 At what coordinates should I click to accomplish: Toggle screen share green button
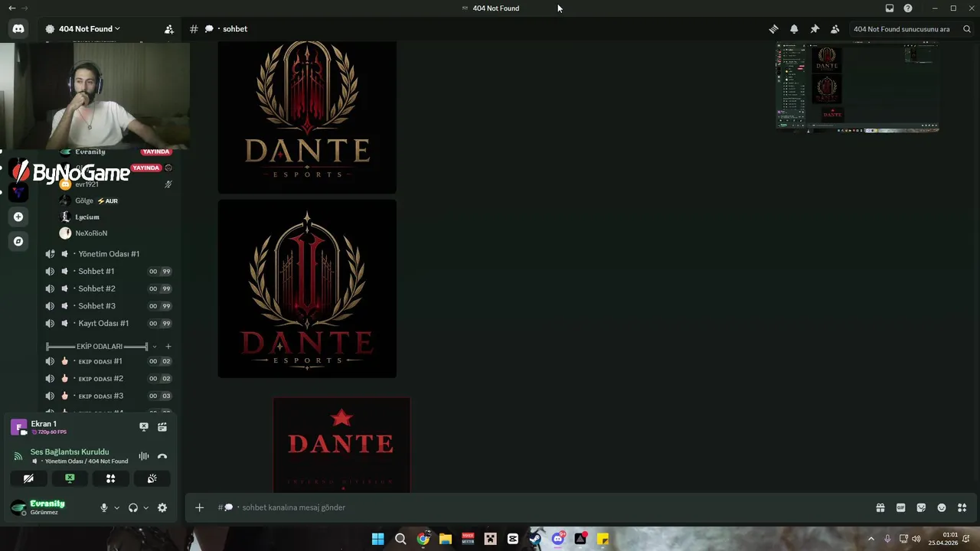70,478
